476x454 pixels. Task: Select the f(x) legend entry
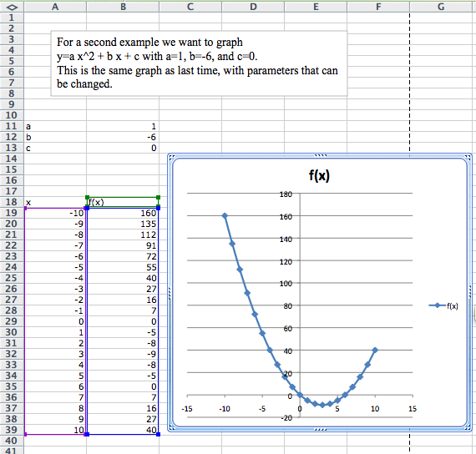pos(443,306)
